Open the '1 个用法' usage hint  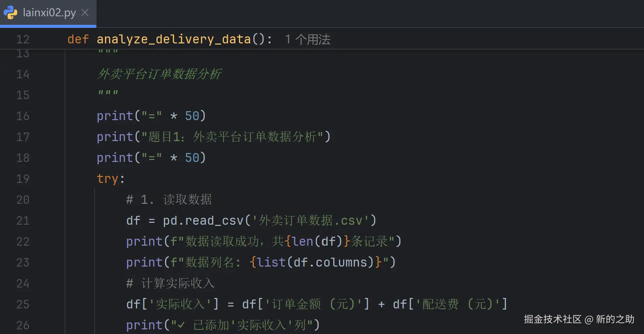[x=307, y=39]
